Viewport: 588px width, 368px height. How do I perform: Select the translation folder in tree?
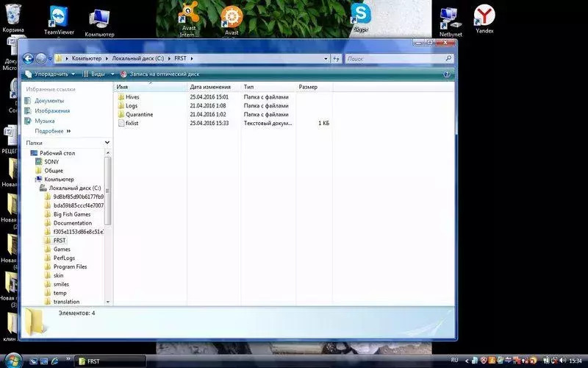coord(66,302)
